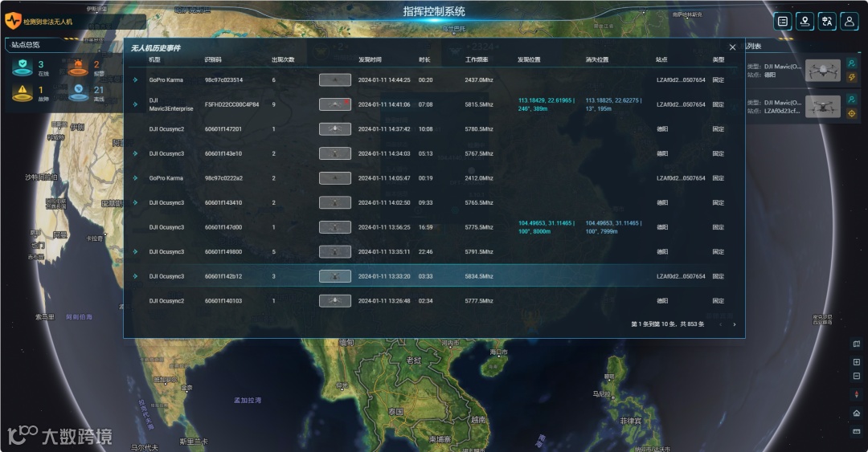Close the drone history events dialog
The width and height of the screenshot is (868, 452).
tap(732, 47)
